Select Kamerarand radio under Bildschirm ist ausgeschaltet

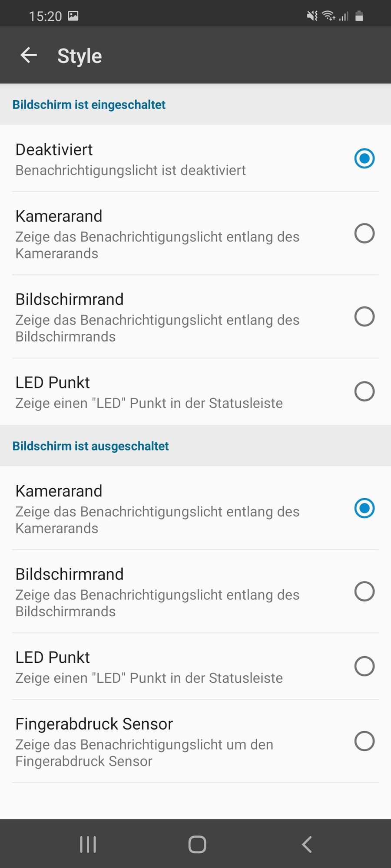[364, 508]
